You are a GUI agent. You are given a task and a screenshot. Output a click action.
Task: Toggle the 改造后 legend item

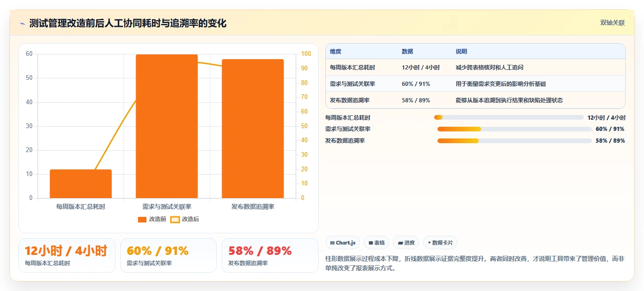coord(184,219)
